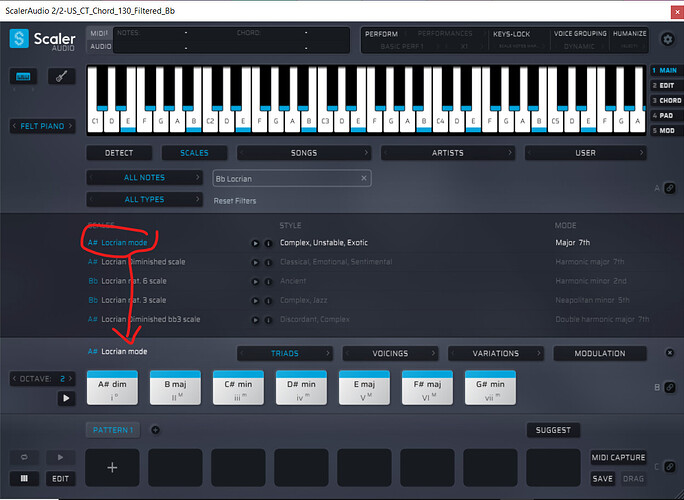Switch to the 3 CHORD page tab
The height and width of the screenshot is (500, 684).
coord(667,100)
